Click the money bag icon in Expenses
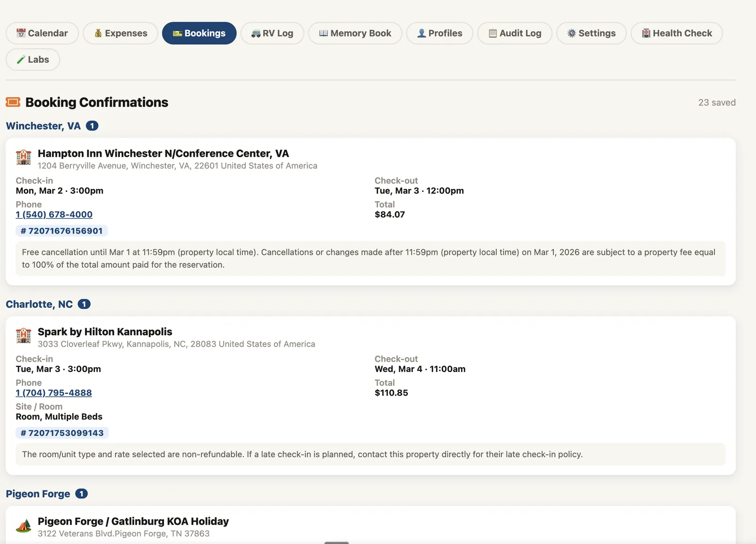Screen dimensions: 756x544 (x=98, y=33)
